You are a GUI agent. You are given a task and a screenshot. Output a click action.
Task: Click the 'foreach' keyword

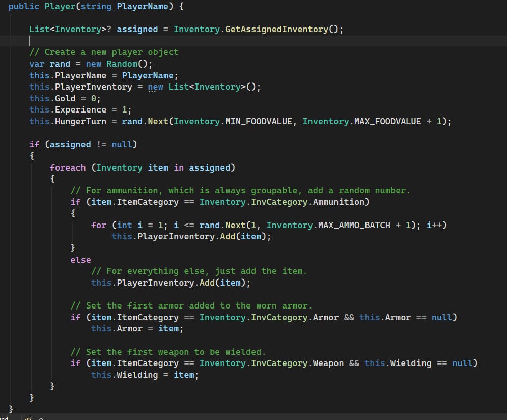coord(68,167)
